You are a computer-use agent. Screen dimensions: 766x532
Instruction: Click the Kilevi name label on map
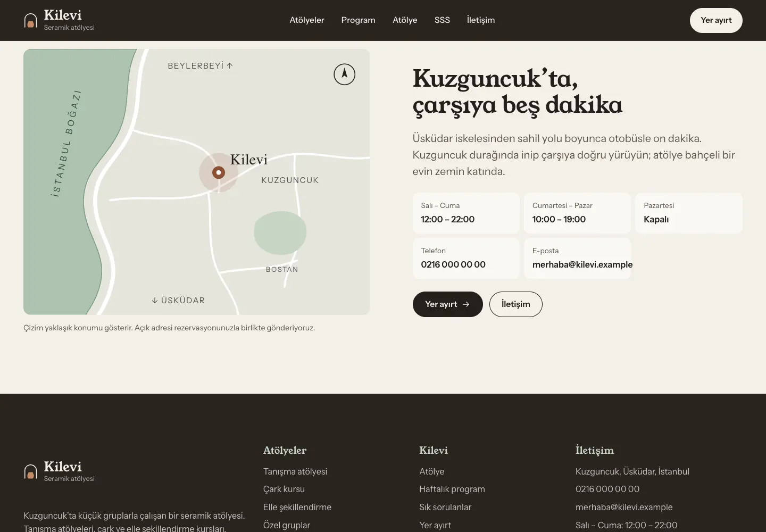[x=249, y=160]
